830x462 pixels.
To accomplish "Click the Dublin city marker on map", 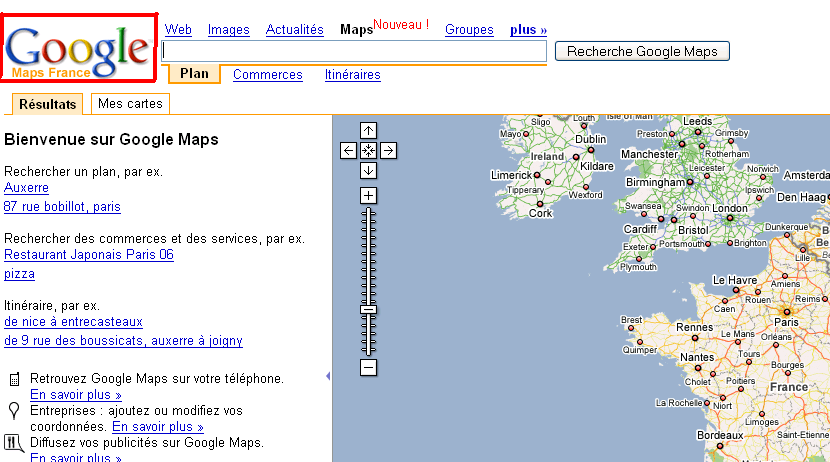I will coord(591,150).
